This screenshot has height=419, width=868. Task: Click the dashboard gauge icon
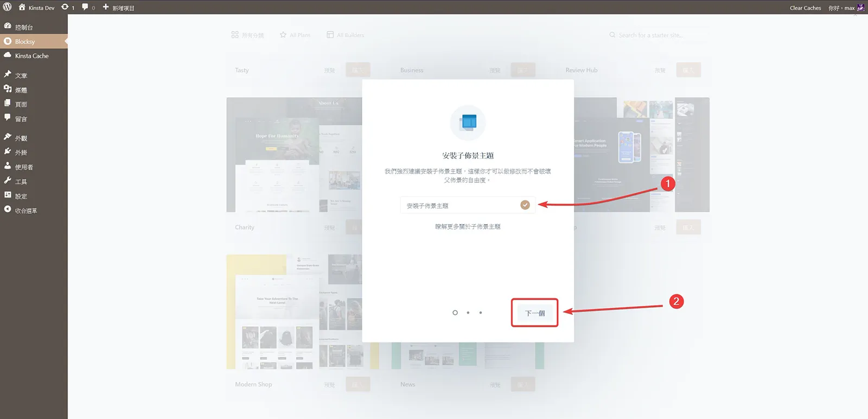[x=8, y=26]
